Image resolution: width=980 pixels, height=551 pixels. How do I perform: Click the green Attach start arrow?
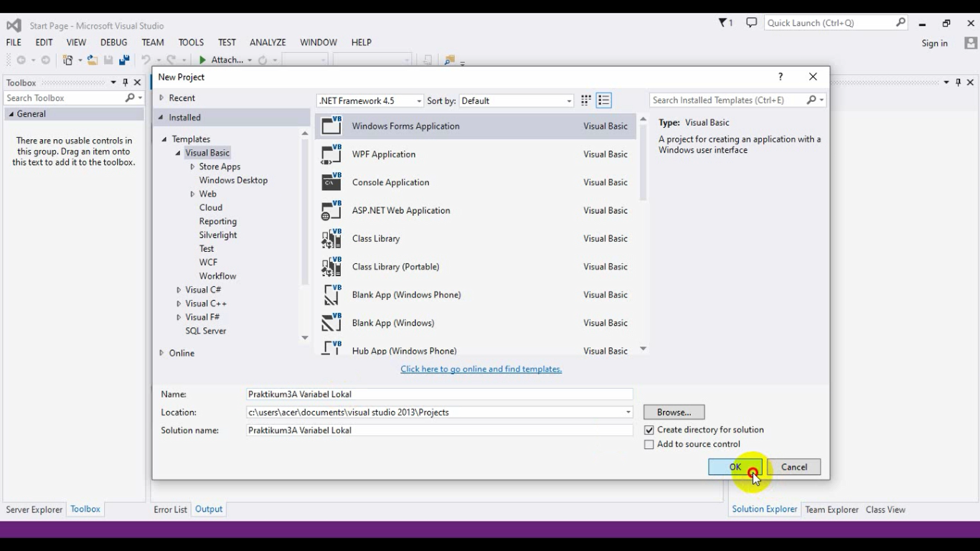coord(202,60)
